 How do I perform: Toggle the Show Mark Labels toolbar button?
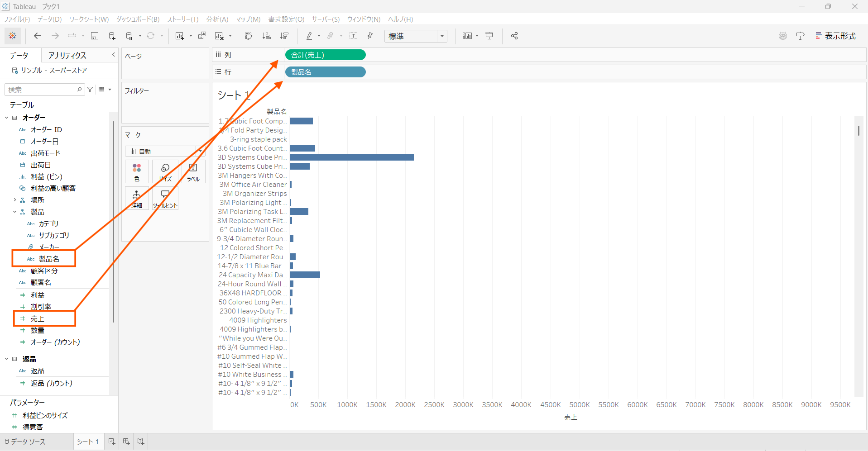[x=354, y=36]
